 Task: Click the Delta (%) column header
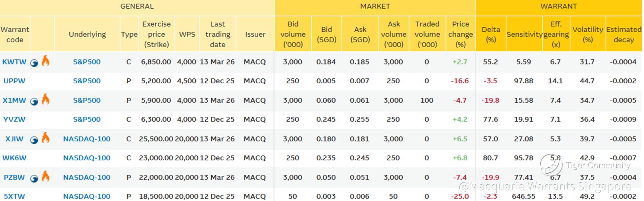pyautogui.click(x=491, y=34)
